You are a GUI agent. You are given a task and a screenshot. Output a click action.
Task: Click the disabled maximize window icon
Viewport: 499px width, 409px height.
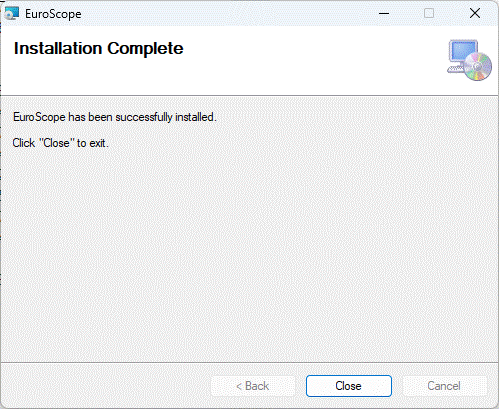pos(429,14)
